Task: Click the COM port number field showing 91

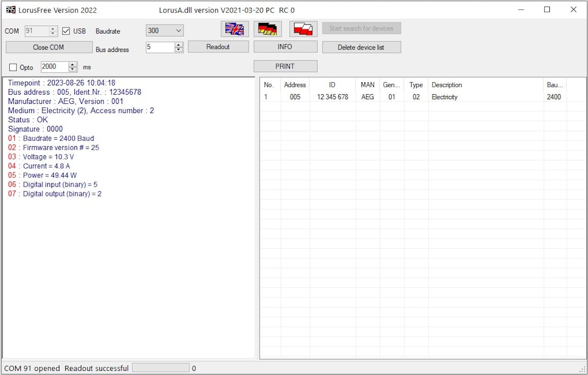Action: click(x=37, y=31)
